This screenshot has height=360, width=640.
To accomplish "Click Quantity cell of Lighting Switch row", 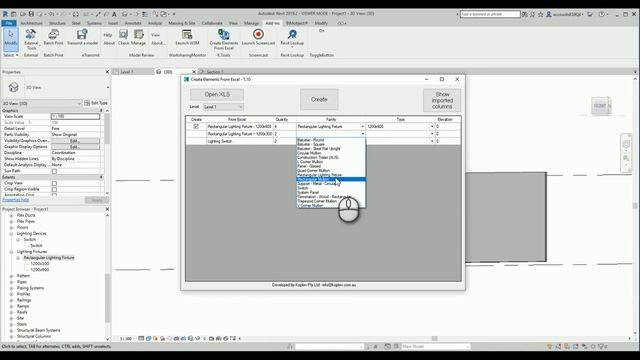I will pos(284,141).
